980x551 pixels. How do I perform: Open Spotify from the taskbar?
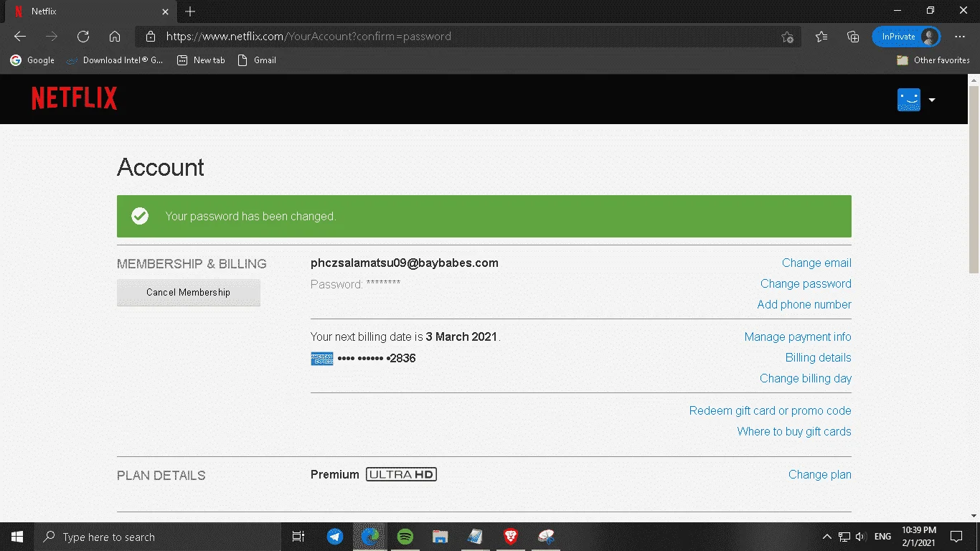[x=405, y=537]
